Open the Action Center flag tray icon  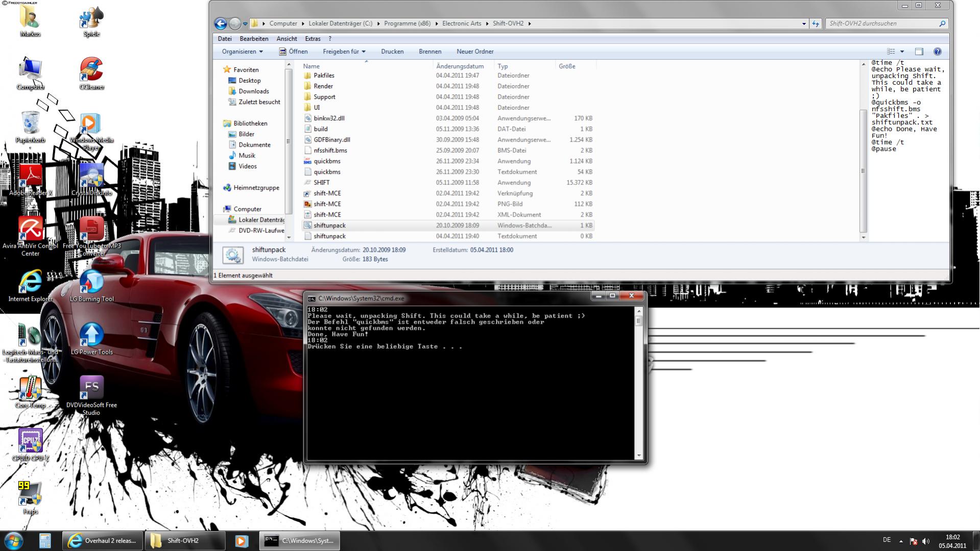click(914, 541)
